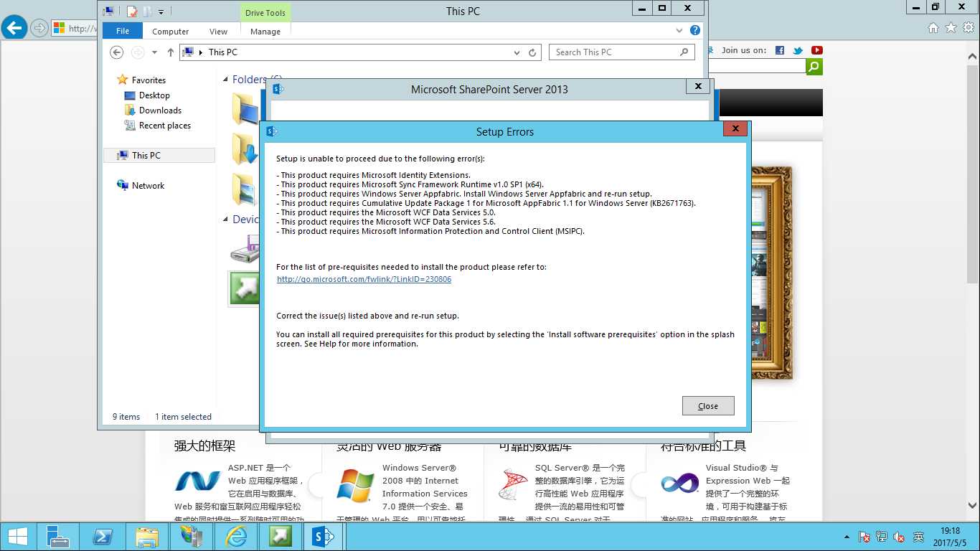This screenshot has width=980, height=551.
Task: Open Internet Explorer Favorites star
Action: point(951,28)
